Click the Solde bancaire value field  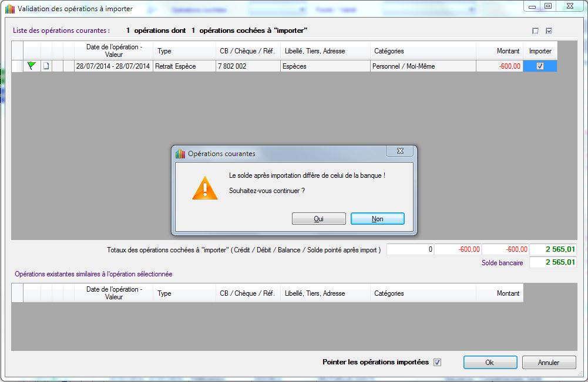coord(553,263)
